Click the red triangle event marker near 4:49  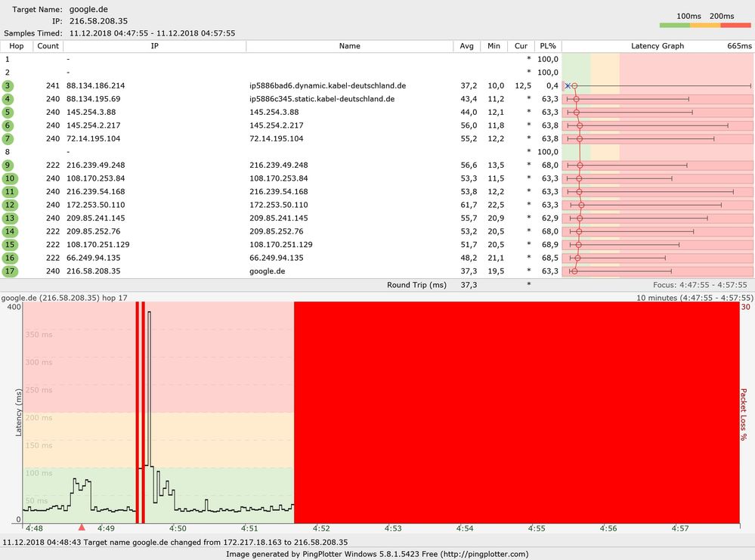tap(82, 528)
